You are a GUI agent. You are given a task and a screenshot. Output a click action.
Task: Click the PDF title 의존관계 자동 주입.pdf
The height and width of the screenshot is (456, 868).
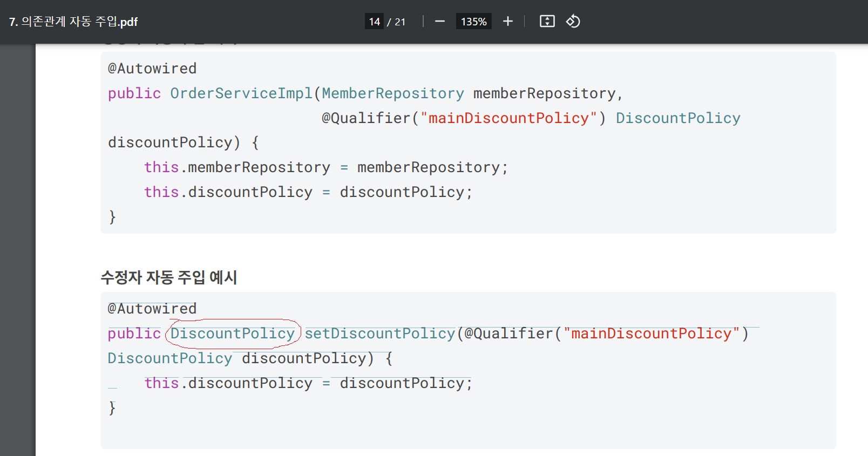pyautogui.click(x=73, y=22)
